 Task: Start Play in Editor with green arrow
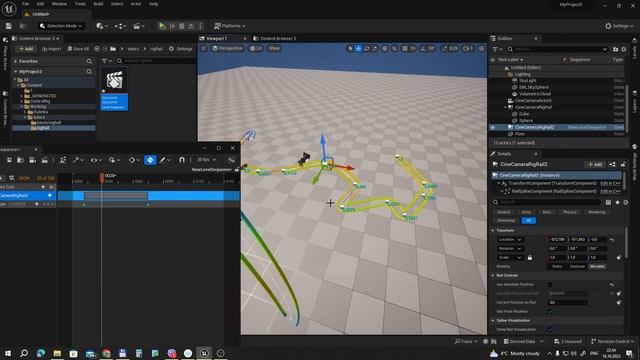[x=162, y=26]
